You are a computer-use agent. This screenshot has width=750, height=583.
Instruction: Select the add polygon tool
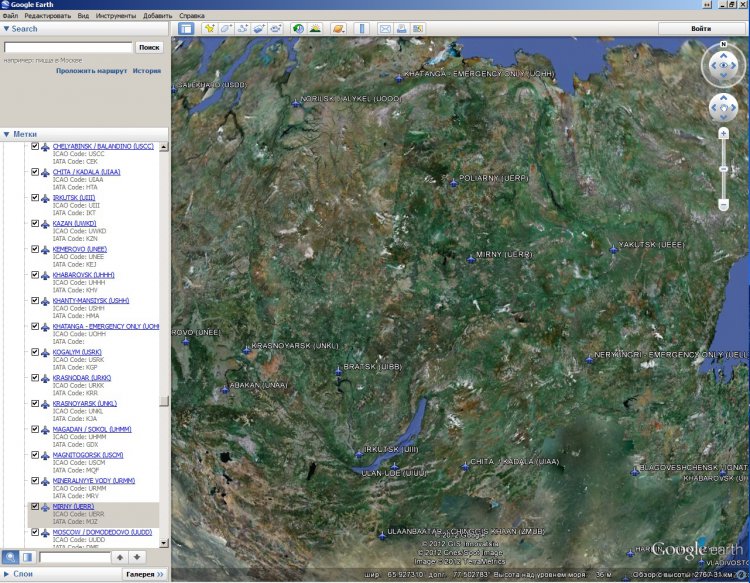tap(226, 29)
